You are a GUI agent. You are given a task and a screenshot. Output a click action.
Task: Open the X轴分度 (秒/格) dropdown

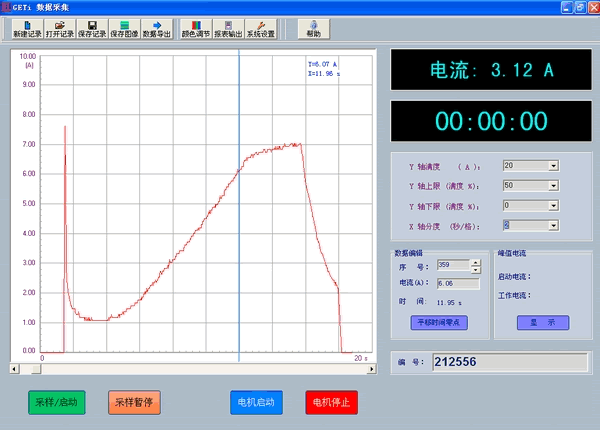553,225
